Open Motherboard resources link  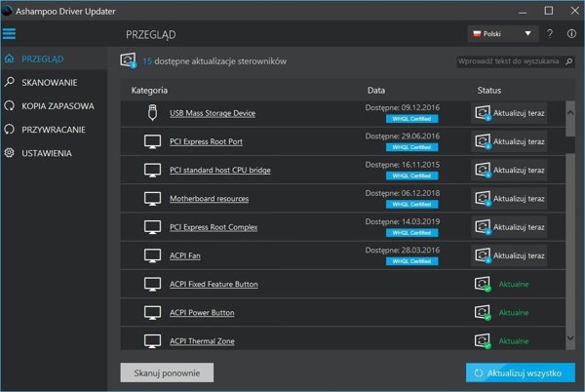(209, 199)
